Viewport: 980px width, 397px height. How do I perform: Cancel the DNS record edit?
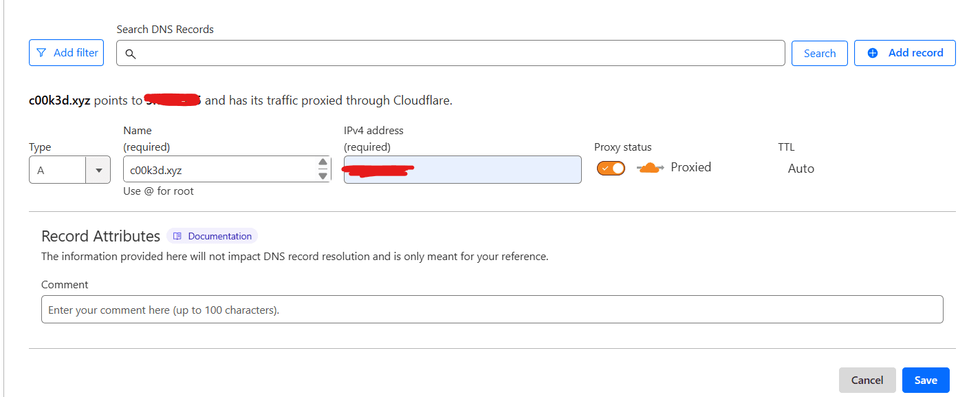click(867, 380)
